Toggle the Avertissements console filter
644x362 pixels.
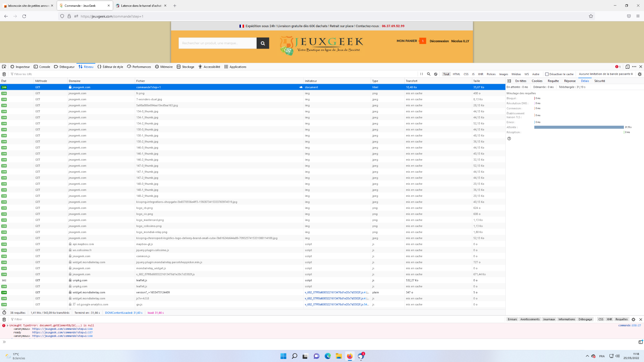(530, 319)
